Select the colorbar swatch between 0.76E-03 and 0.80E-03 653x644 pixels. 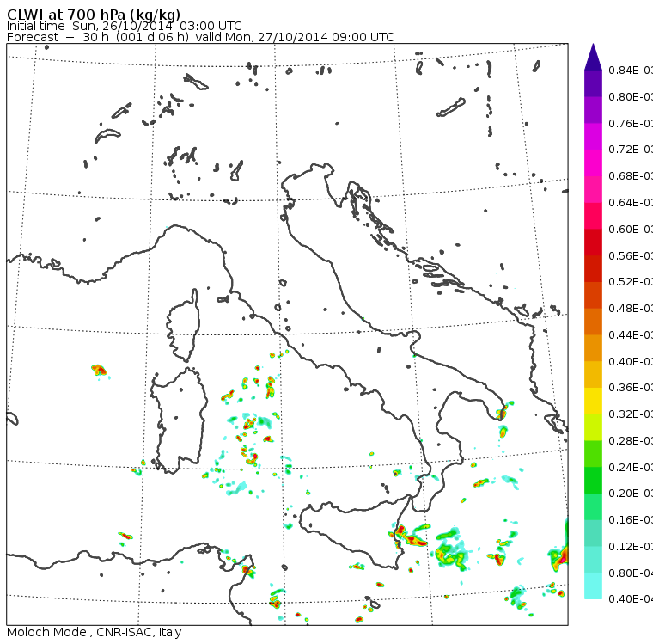[593, 110]
